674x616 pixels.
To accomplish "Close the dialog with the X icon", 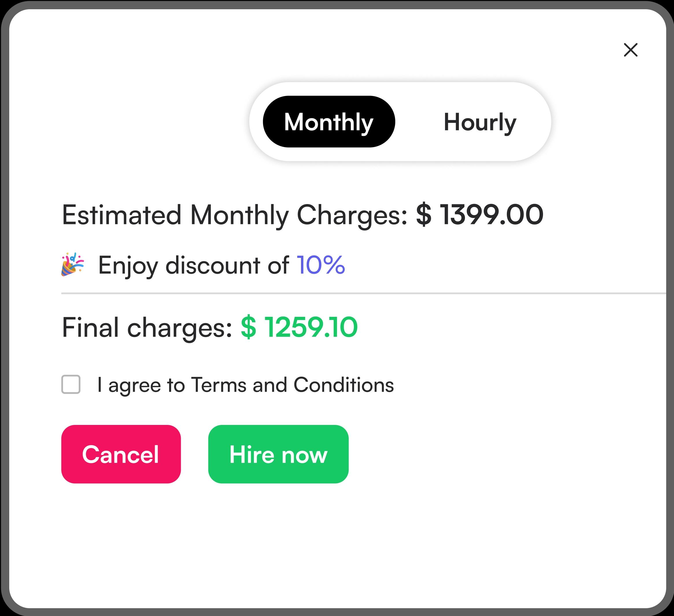I will 631,50.
